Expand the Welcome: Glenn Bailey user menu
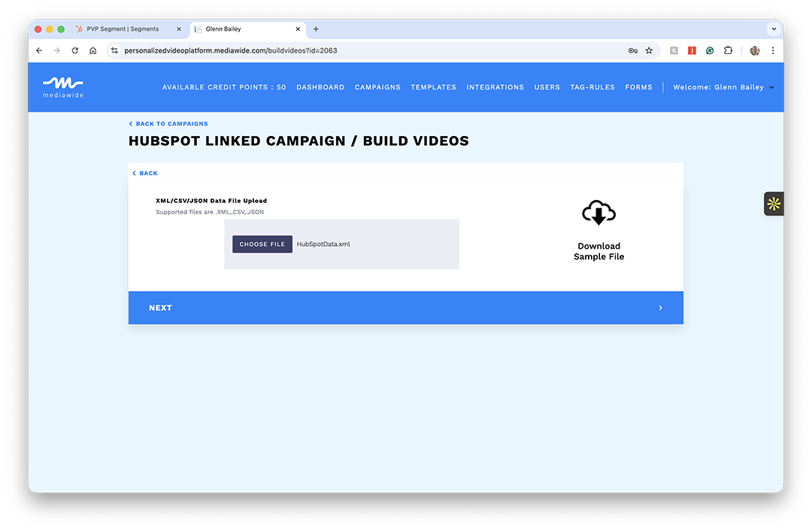This screenshot has height=530, width=812. pos(723,87)
